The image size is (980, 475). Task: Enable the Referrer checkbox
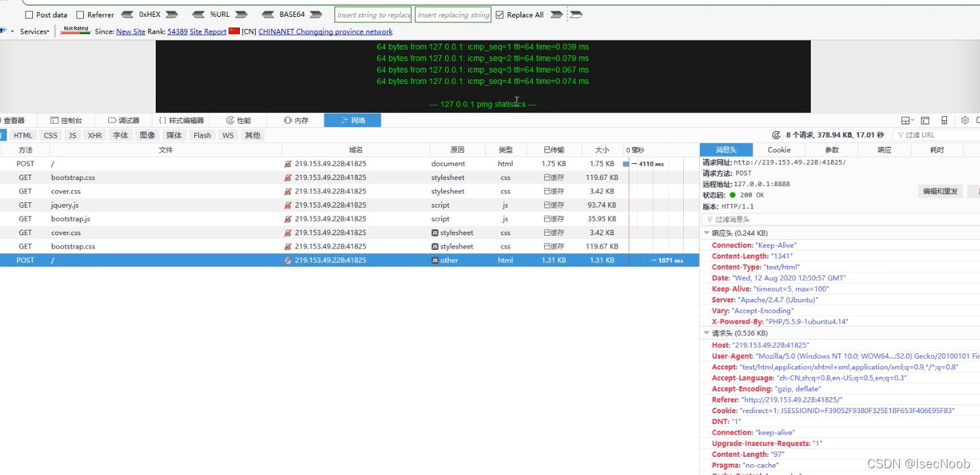tap(80, 15)
